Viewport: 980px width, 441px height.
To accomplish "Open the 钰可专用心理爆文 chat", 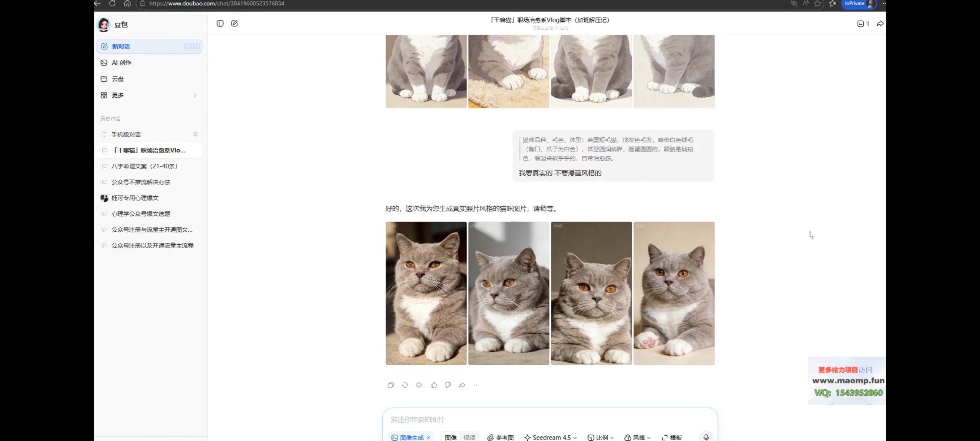I will (x=149, y=198).
